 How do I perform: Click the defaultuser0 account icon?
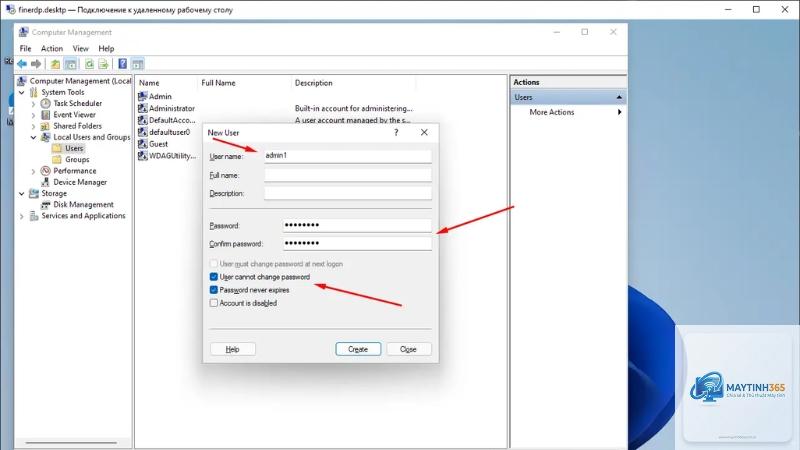point(142,132)
